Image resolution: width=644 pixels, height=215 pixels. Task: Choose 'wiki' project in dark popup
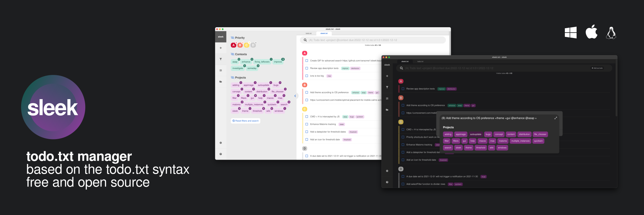pos(491,148)
